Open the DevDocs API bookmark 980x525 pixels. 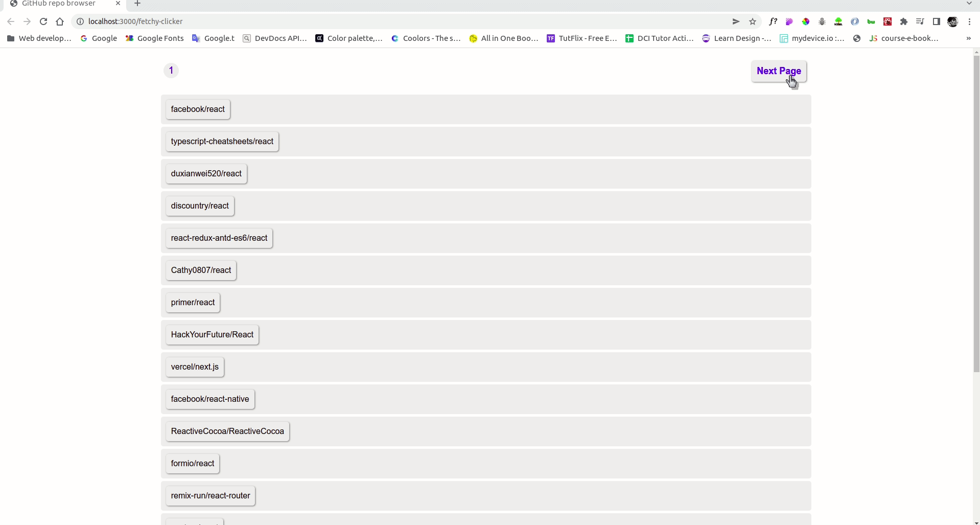[x=275, y=38]
